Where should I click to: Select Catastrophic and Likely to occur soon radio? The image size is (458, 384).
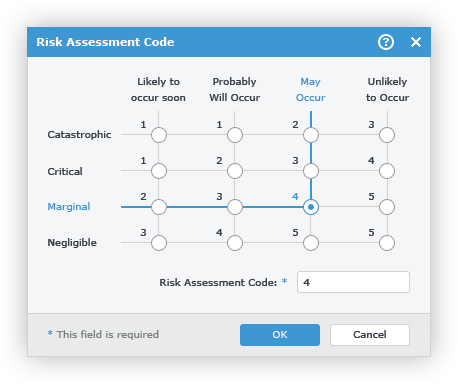tap(159, 135)
